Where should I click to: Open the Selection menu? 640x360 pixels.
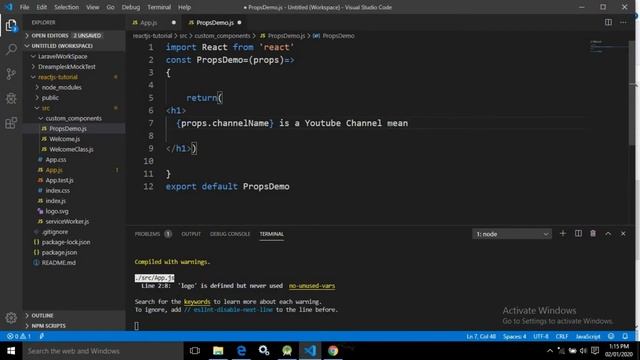[x=66, y=7]
